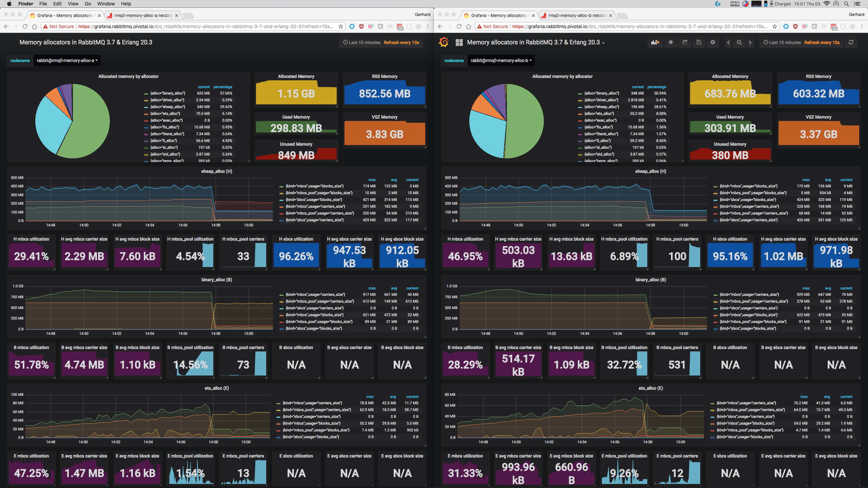Shift time range backward in the right window
This screenshot has width=868, height=488.
point(728,42)
